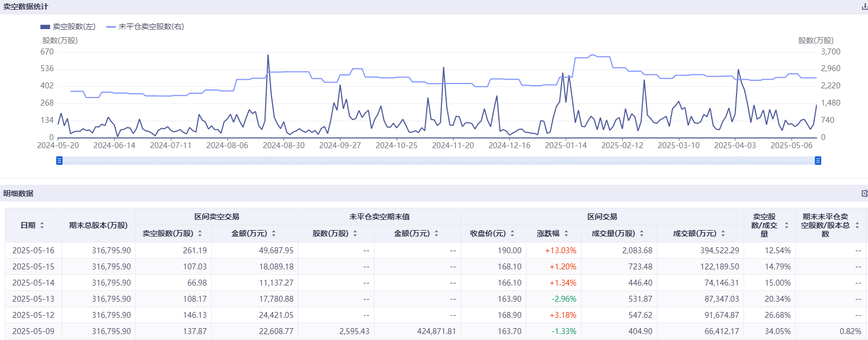This screenshot has width=868, height=340.
Task: Click the 期末总股本(万股) column header
Action: tap(98, 225)
